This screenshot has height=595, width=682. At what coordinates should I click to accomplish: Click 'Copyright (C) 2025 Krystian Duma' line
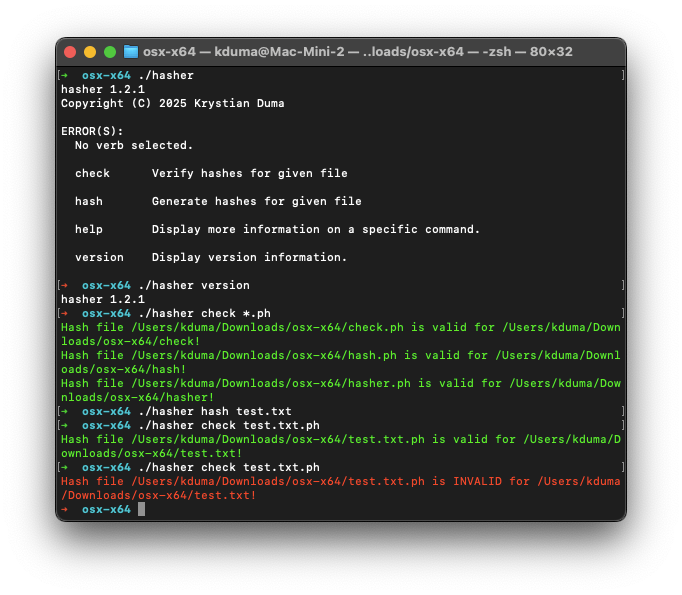(173, 104)
